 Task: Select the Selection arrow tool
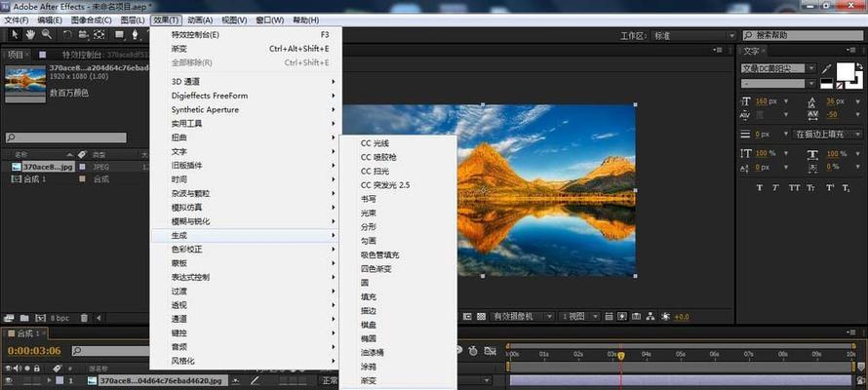15,35
